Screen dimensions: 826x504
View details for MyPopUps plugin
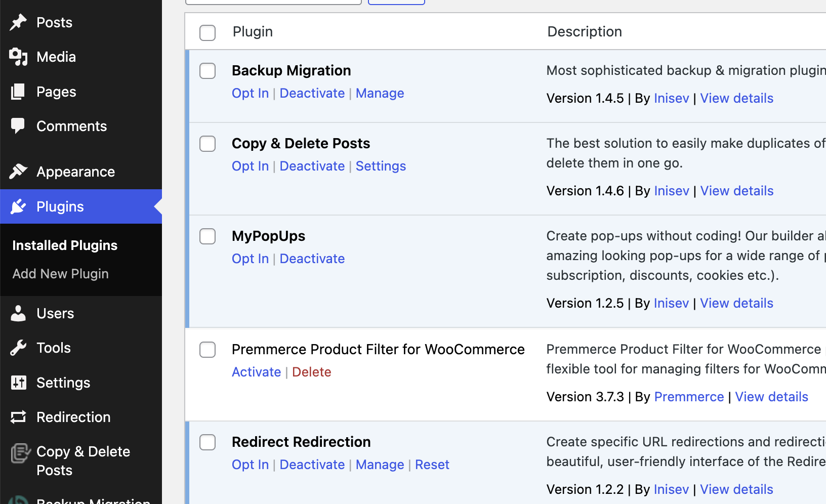736,303
